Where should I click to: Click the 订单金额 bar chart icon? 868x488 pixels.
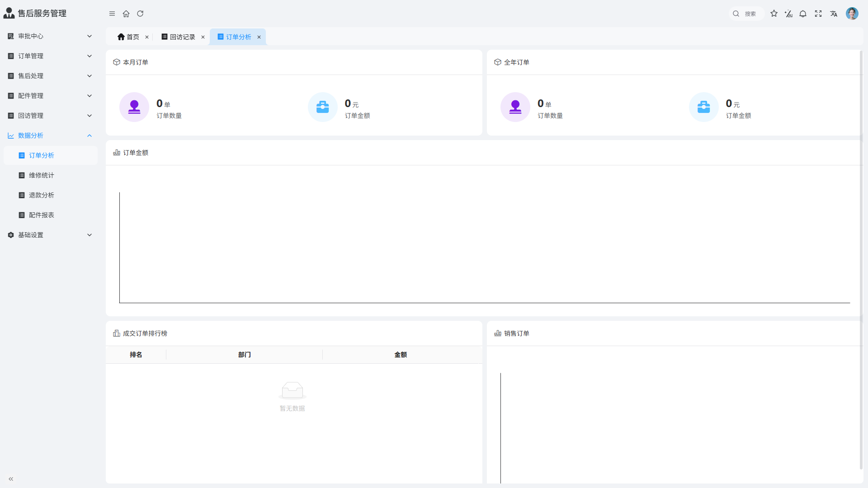pos(117,153)
